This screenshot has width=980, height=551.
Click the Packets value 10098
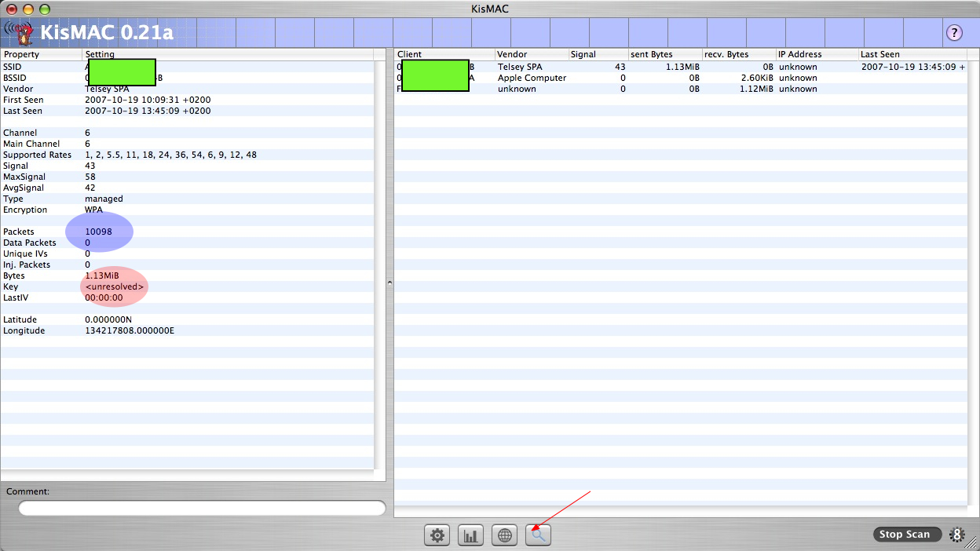[x=98, y=232]
